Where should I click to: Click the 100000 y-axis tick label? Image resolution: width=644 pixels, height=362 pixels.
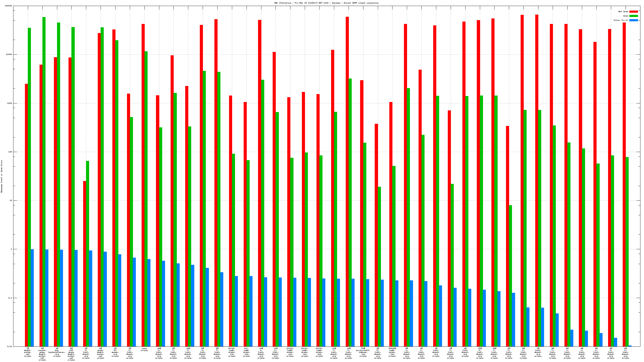pos(8,6)
